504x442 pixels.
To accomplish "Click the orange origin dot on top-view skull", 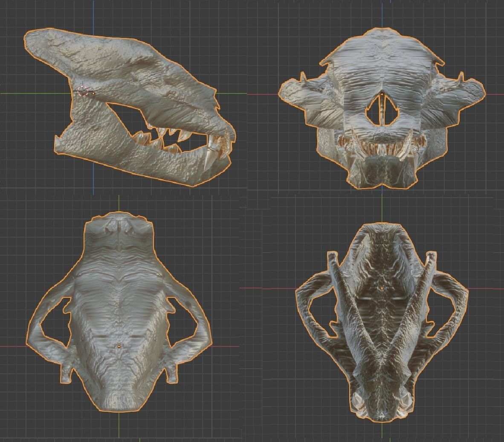I will 119,346.
